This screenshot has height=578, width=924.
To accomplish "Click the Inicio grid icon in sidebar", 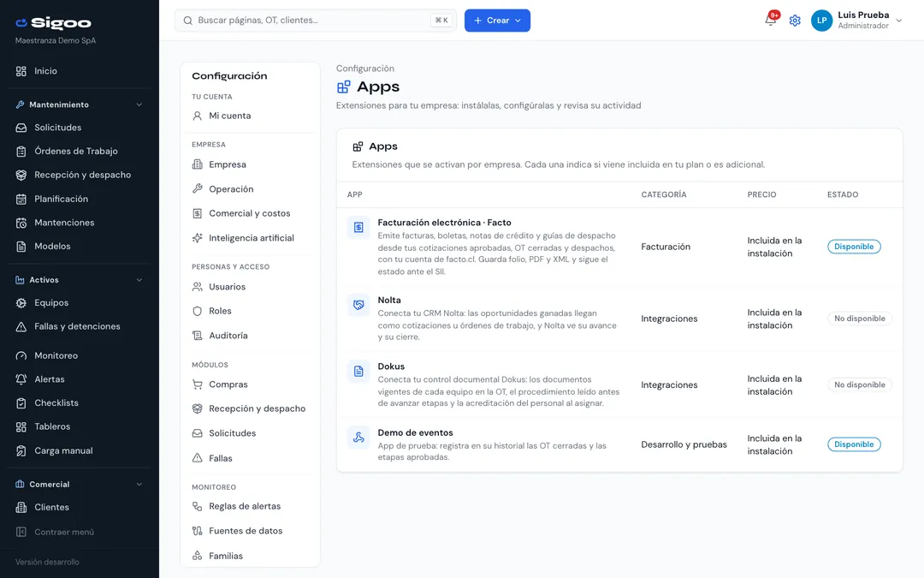I will point(21,71).
